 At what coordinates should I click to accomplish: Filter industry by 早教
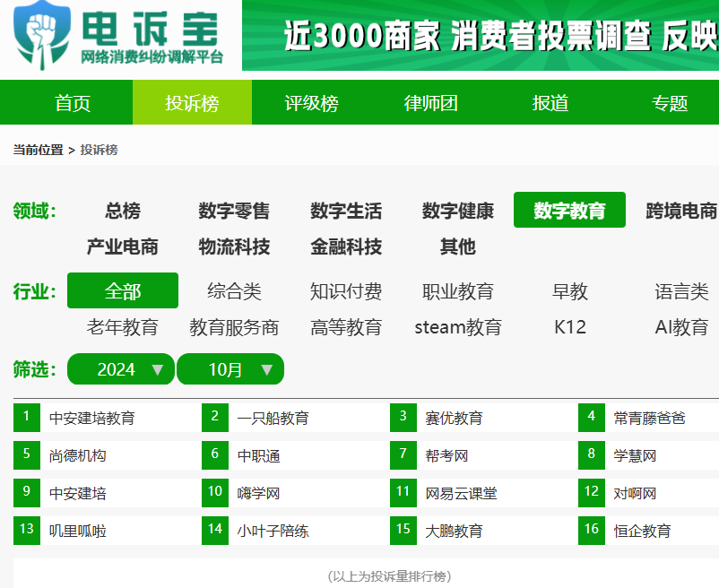569,291
